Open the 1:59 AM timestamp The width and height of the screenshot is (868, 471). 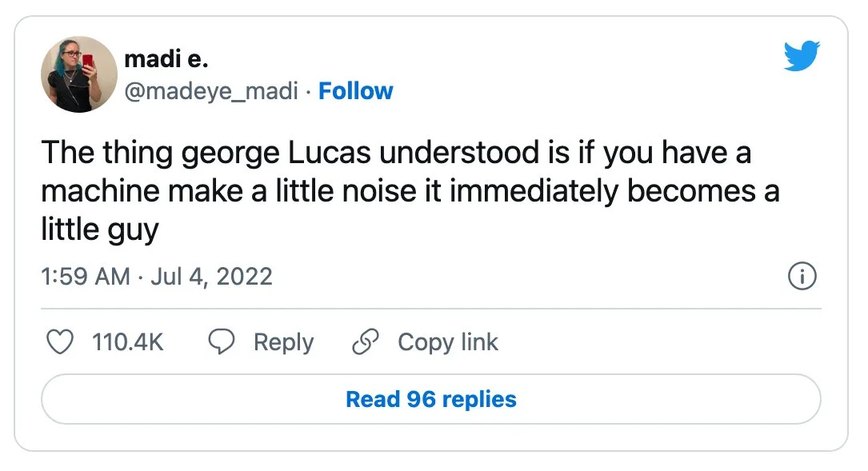86,276
